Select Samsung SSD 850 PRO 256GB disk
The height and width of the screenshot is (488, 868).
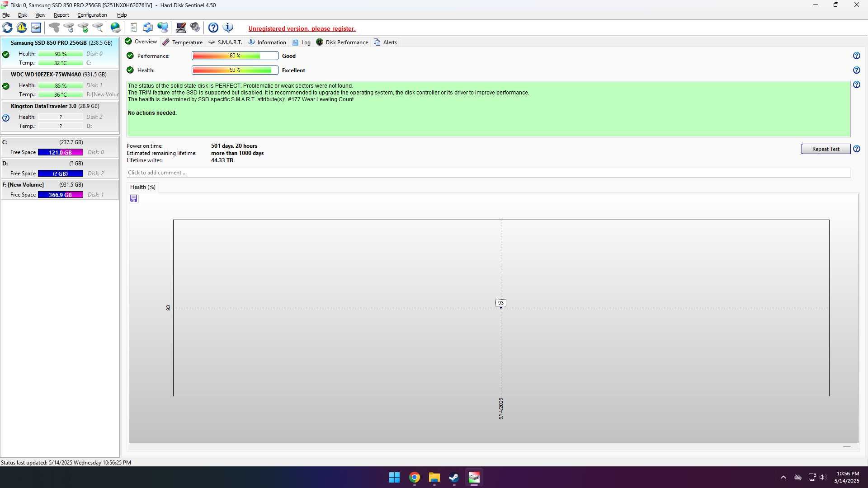60,52
